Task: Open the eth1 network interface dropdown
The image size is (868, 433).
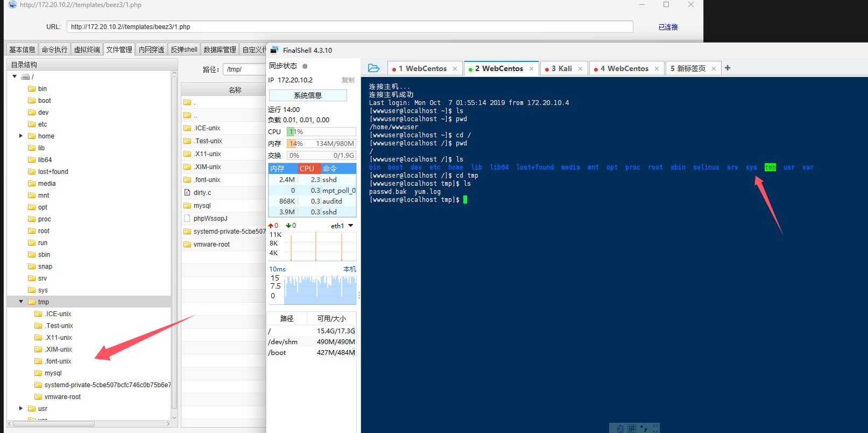Action: [x=351, y=226]
